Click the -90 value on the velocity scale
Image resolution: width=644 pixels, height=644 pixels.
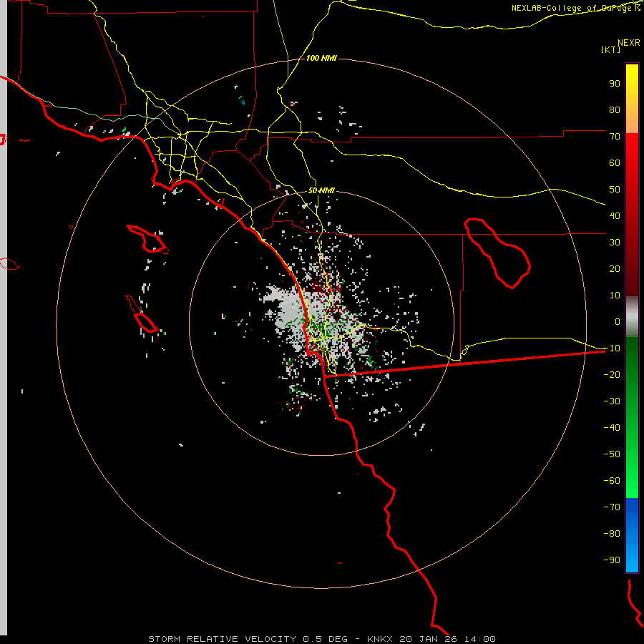pyautogui.click(x=612, y=560)
